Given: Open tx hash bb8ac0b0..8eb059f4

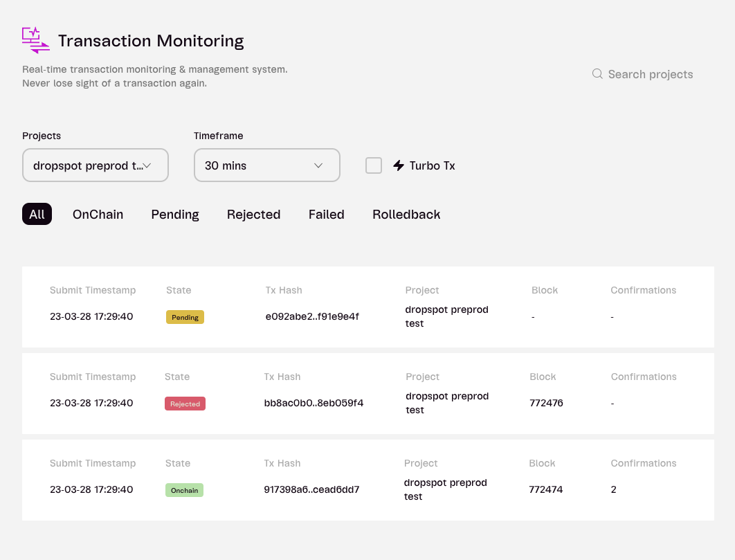Looking at the screenshot, I should pyautogui.click(x=314, y=403).
